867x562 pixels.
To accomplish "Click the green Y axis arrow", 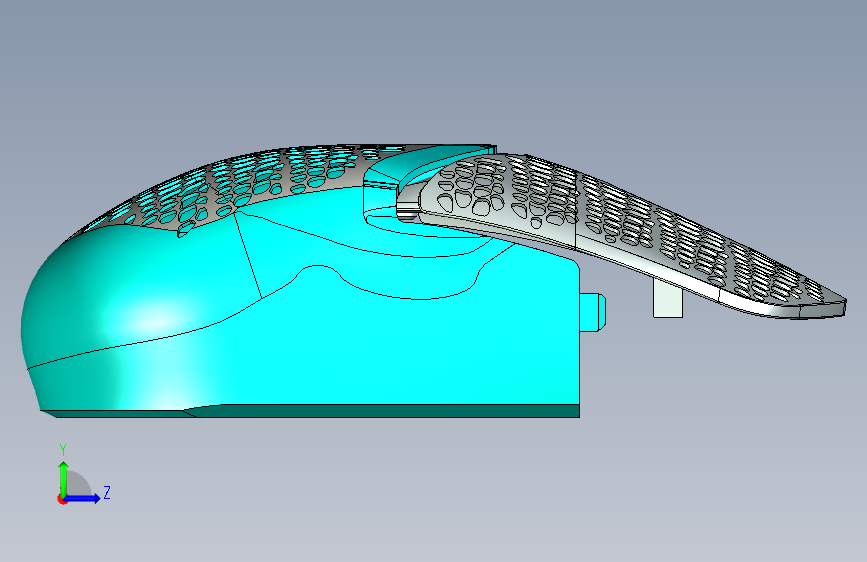I will coord(64,479).
